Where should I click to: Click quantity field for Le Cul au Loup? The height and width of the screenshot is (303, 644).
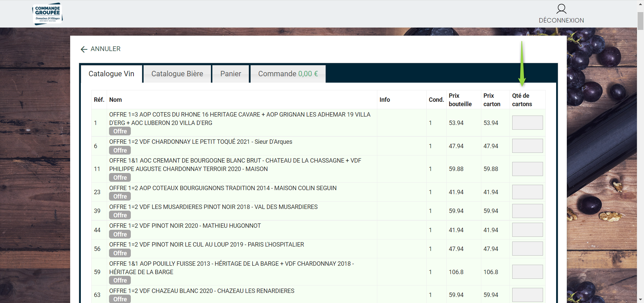527,249
